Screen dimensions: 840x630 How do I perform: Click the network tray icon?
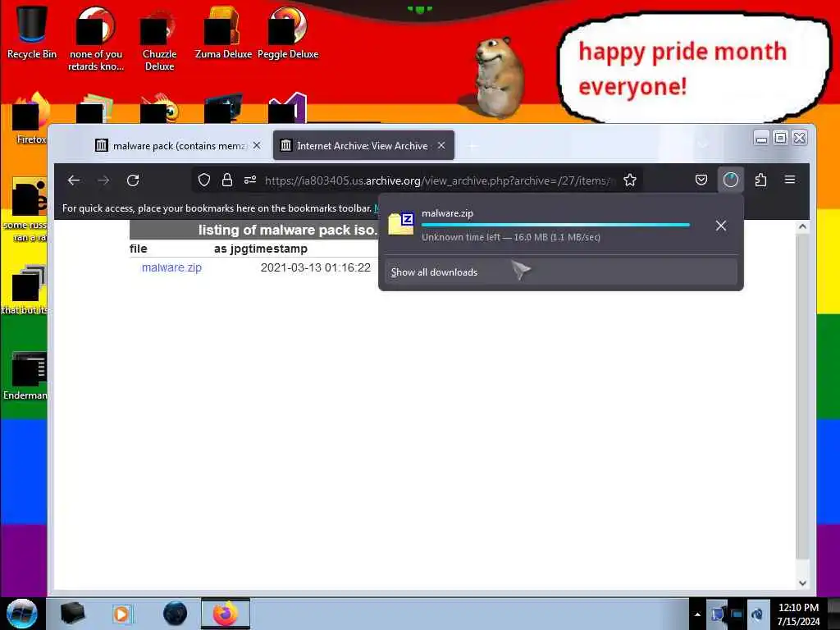(x=717, y=614)
